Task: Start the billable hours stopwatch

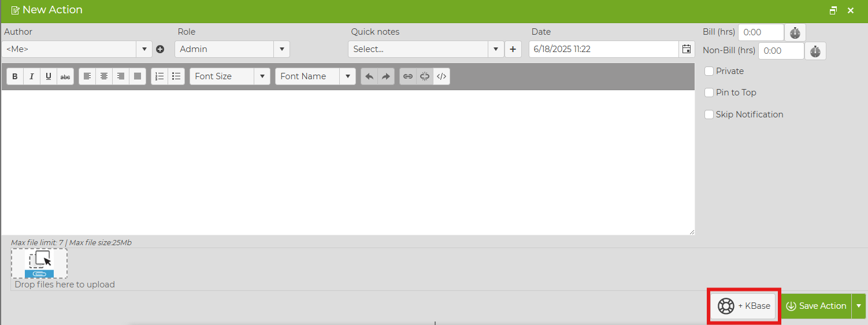Action: point(795,33)
